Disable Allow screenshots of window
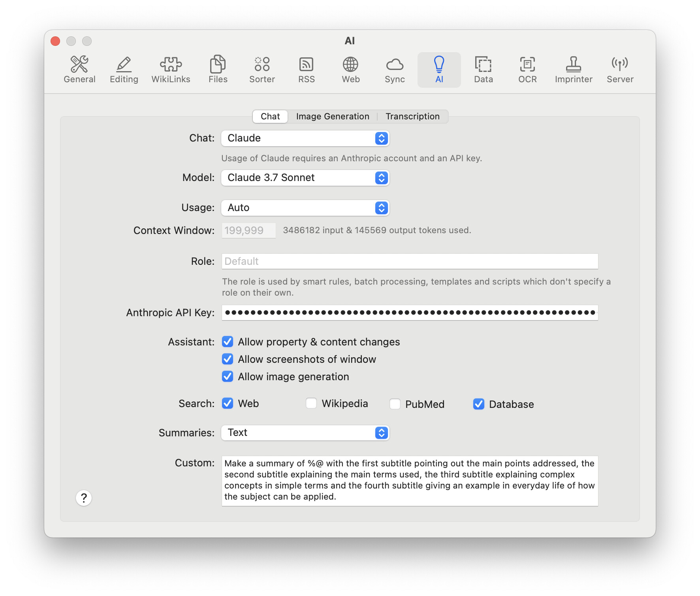Image resolution: width=700 pixels, height=596 pixels. [x=228, y=359]
